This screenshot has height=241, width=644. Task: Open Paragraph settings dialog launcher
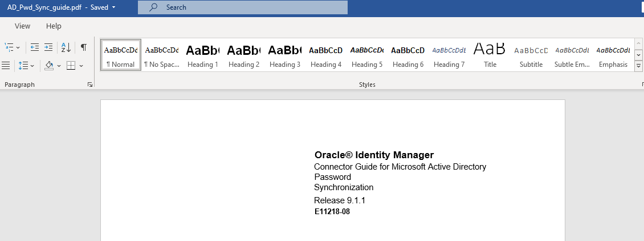pyautogui.click(x=90, y=85)
